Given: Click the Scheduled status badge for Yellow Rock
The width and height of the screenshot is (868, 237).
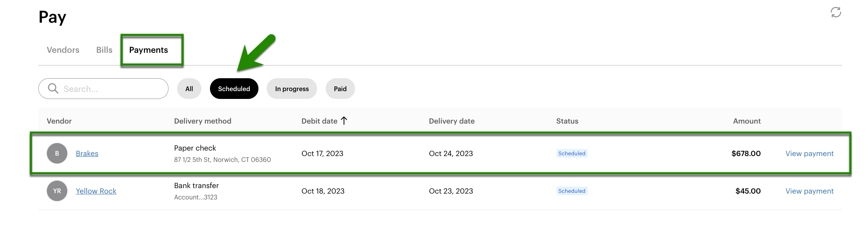Looking at the screenshot, I should point(572,191).
